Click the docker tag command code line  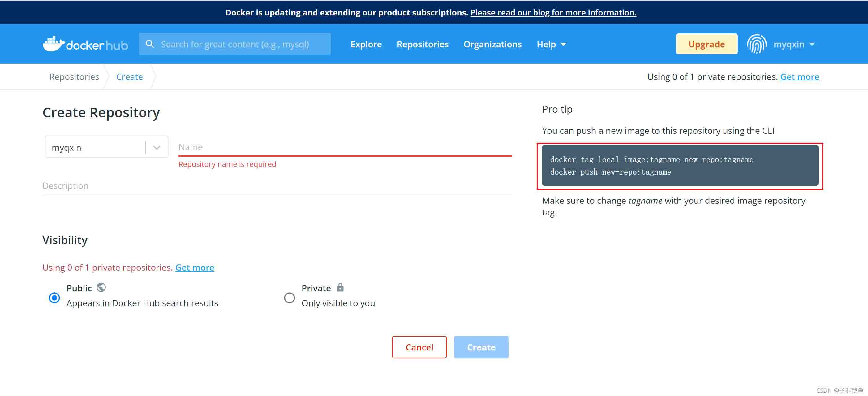(652, 159)
